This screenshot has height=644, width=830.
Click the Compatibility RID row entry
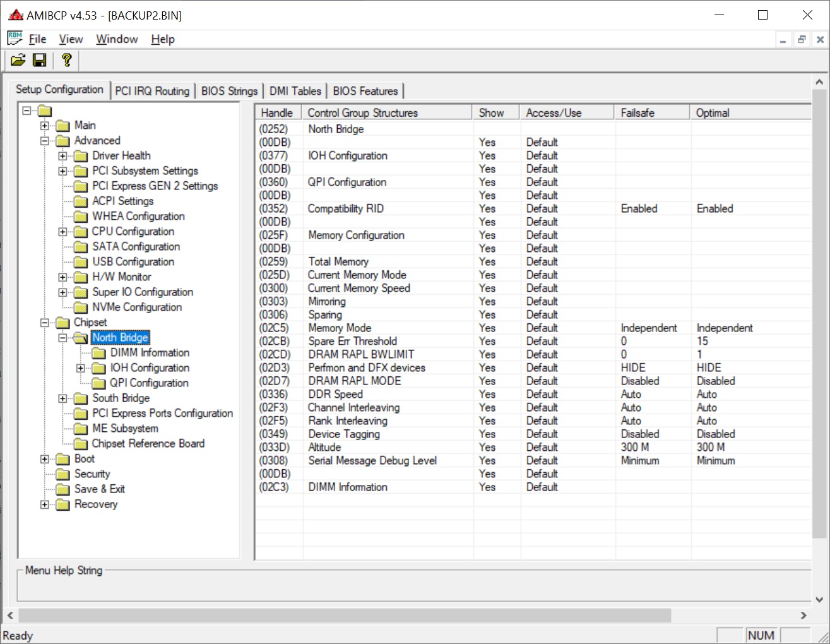click(x=533, y=209)
